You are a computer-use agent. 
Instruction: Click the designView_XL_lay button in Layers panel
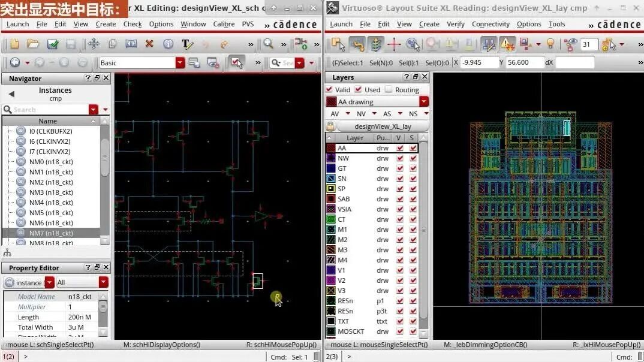[383, 126]
